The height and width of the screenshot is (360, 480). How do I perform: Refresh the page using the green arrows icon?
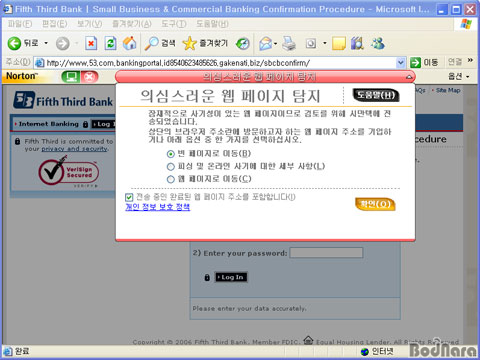(110, 43)
